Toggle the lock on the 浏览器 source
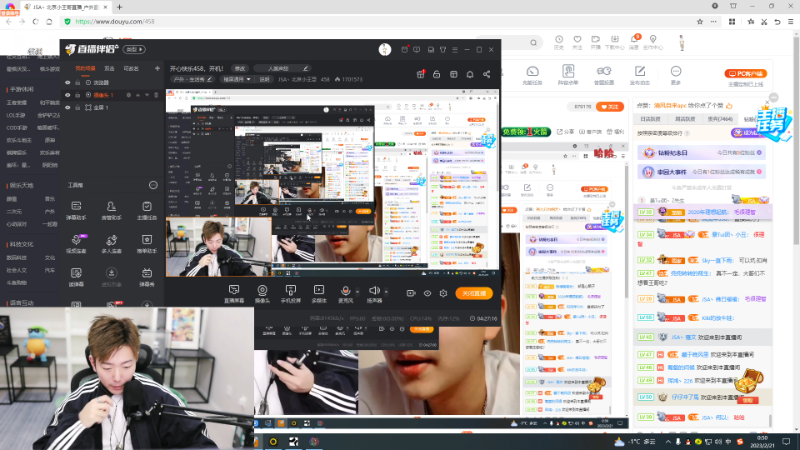800x450 pixels. point(78,83)
